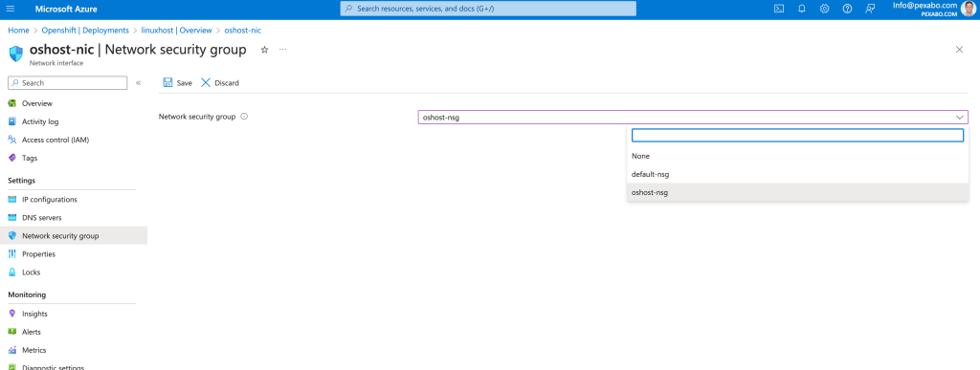980x370 pixels.
Task: Open the account avatar picture
Action: [x=969, y=9]
